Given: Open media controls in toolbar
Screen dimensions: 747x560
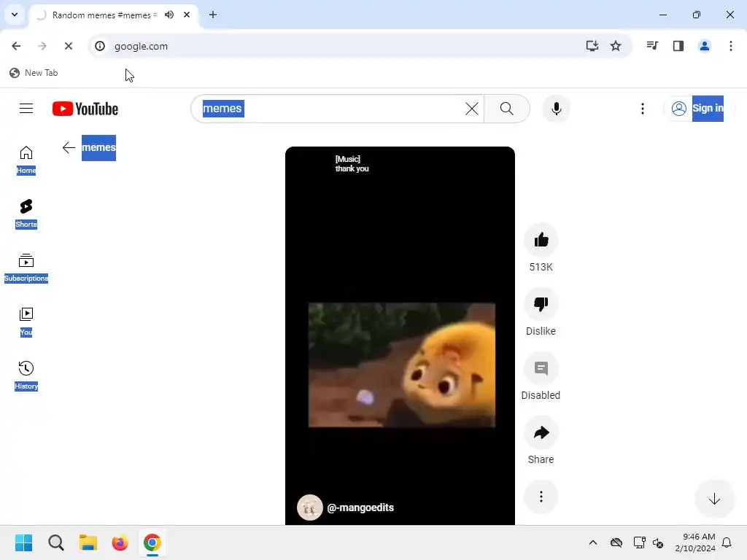Looking at the screenshot, I should tap(652, 46).
